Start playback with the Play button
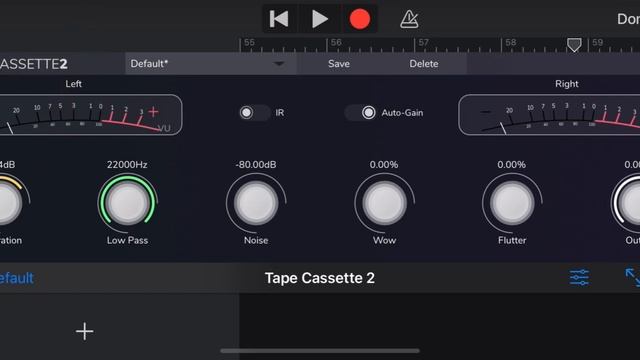 319,19
